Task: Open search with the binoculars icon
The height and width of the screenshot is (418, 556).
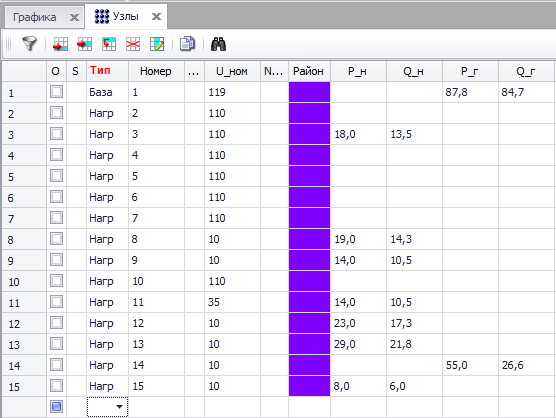Action: click(218, 44)
